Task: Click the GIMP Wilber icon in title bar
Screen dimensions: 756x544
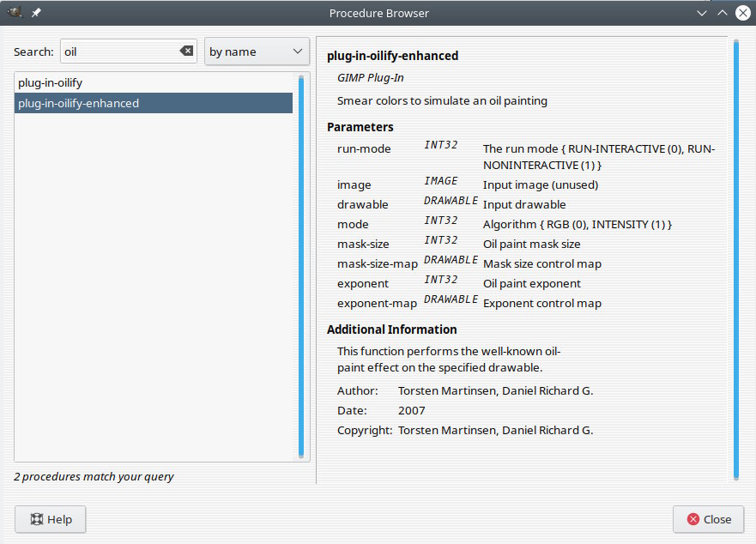Action: pyautogui.click(x=15, y=12)
